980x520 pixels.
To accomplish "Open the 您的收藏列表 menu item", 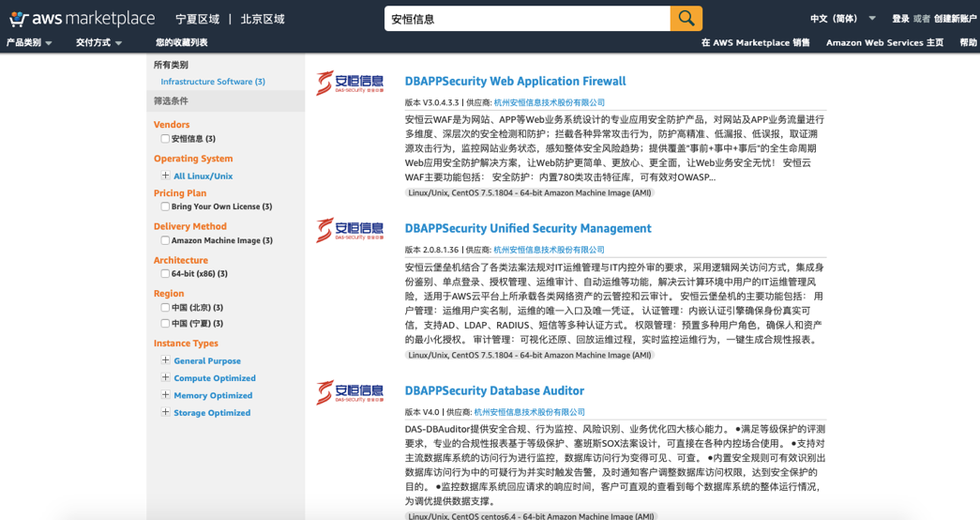I will (181, 42).
